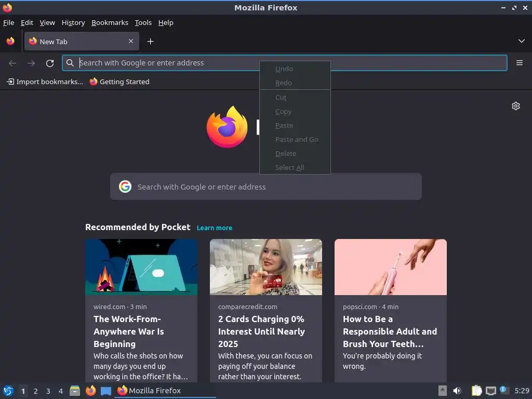The width and height of the screenshot is (532, 399).
Task: Choose Undo in context menu
Action: (295, 69)
